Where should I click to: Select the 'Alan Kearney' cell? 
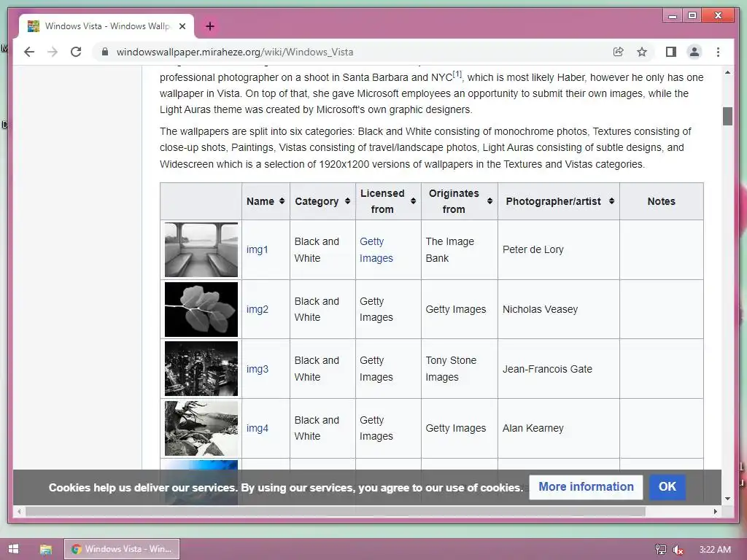coord(558,428)
